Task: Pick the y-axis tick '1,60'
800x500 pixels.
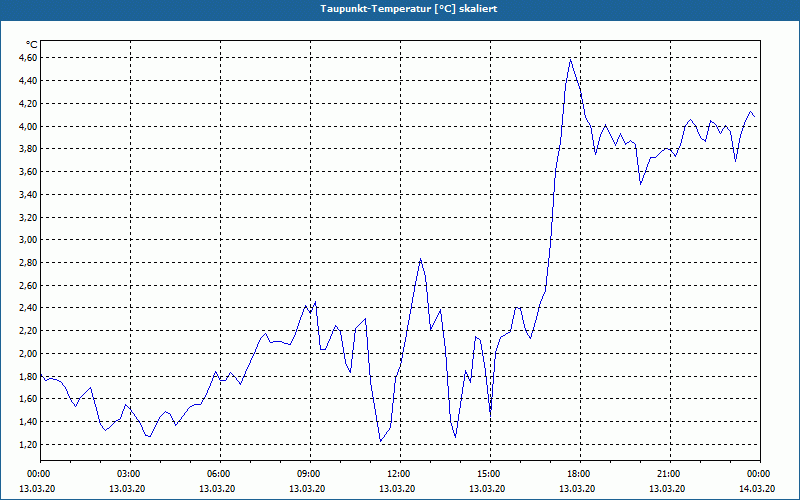Action: click(29, 399)
